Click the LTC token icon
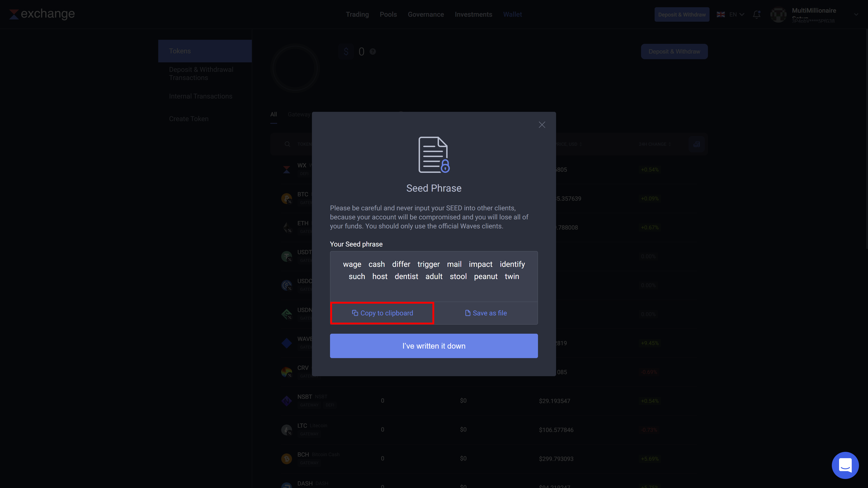 coord(286,430)
